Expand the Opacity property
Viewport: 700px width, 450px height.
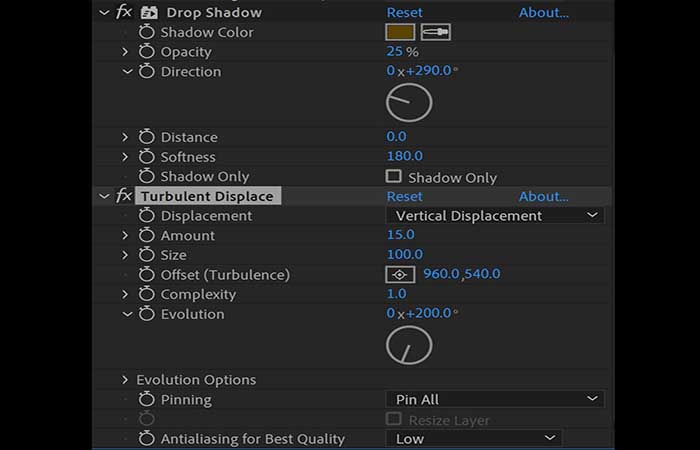(125, 52)
